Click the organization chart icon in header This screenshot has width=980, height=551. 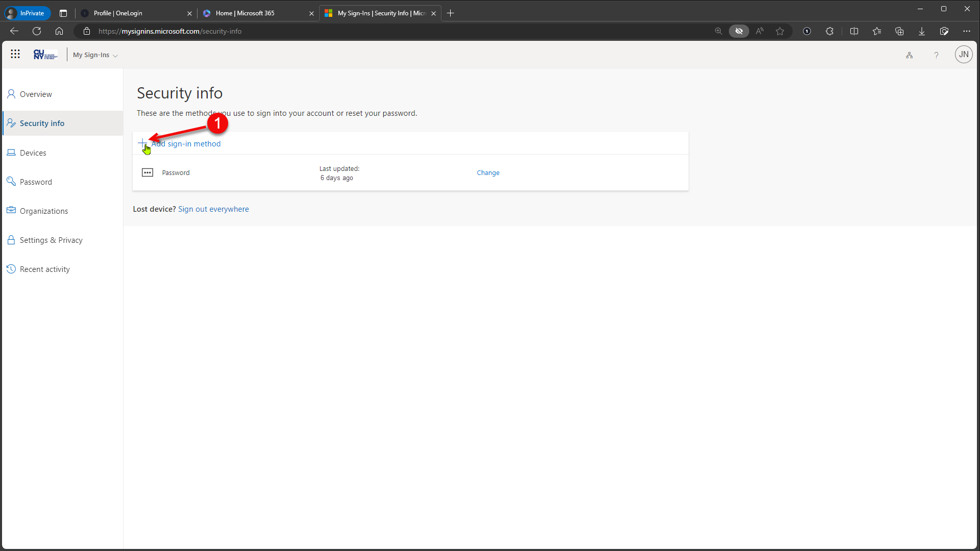(x=909, y=55)
